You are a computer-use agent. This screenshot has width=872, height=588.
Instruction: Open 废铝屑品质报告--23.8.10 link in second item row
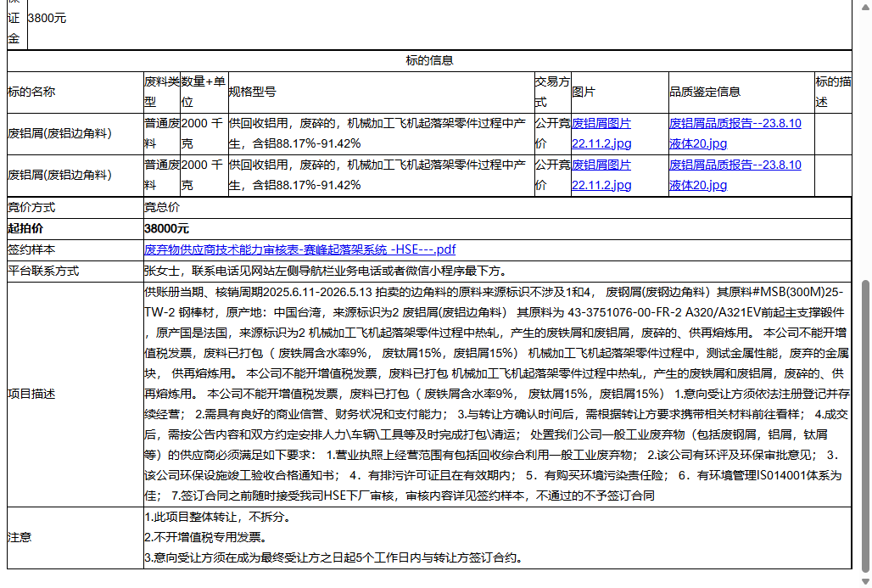(x=735, y=176)
